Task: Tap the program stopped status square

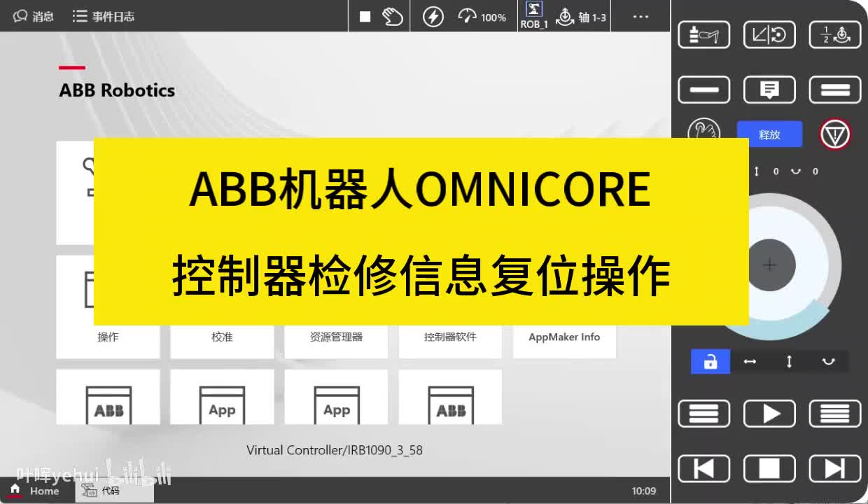Action: tap(365, 17)
